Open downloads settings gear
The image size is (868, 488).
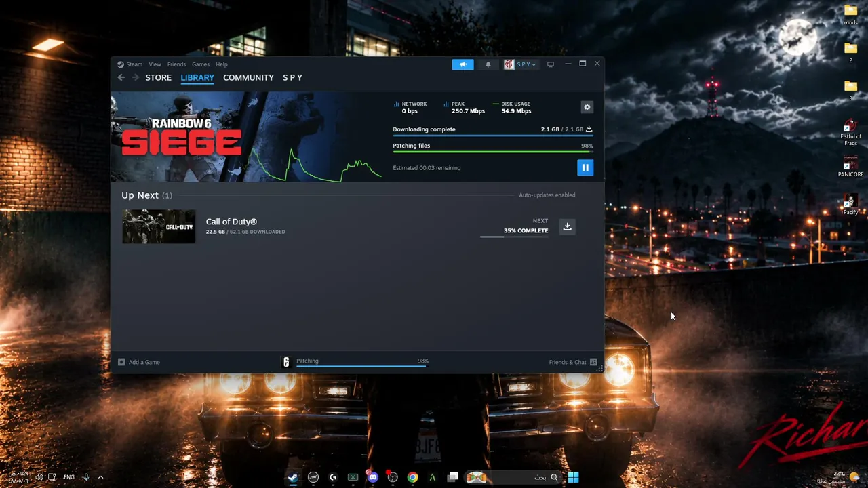click(x=587, y=107)
